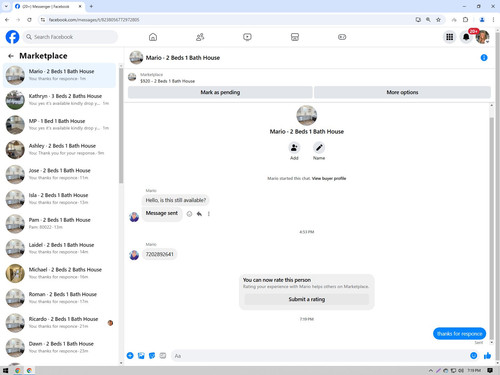Click the Submit a rating button

point(307,299)
